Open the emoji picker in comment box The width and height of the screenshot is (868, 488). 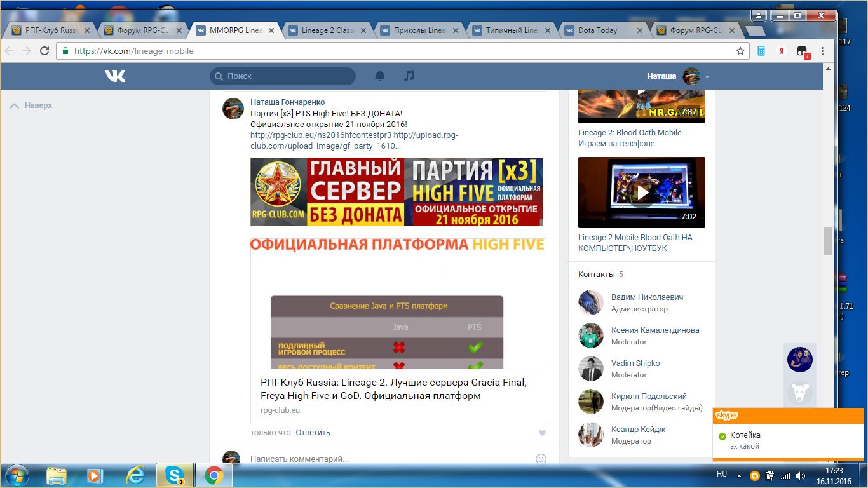tap(541, 458)
